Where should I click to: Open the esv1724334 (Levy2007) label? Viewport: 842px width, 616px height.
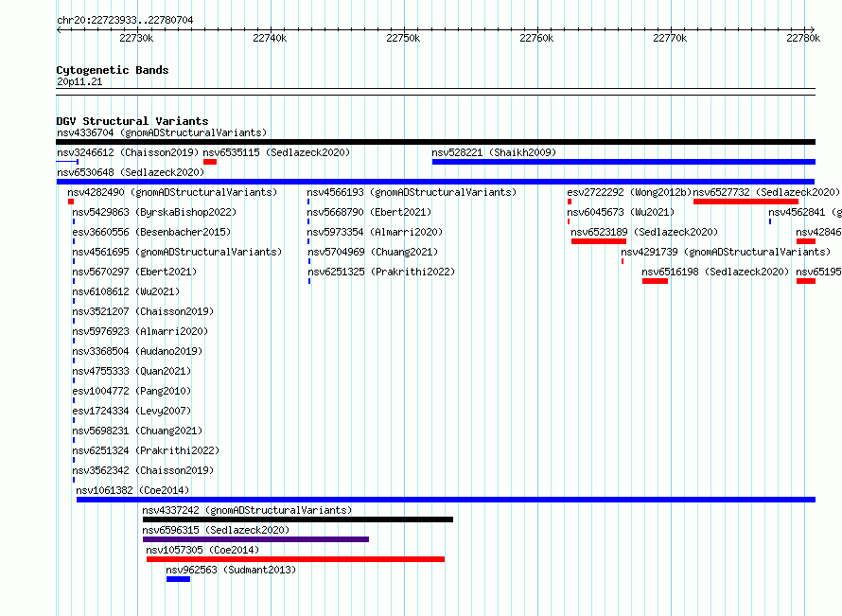click(x=132, y=411)
